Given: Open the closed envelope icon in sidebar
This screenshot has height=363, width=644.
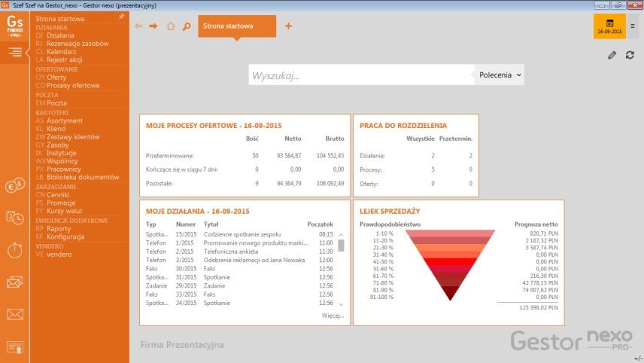Looking at the screenshot, I should pyautogui.click(x=14, y=314).
